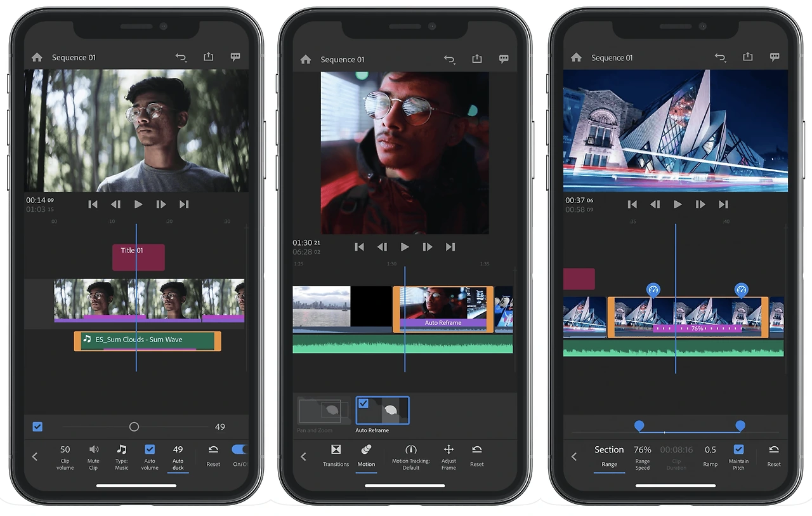The width and height of the screenshot is (812, 516).
Task: Click the Sequence 01 title in left phone
Action: coord(74,57)
